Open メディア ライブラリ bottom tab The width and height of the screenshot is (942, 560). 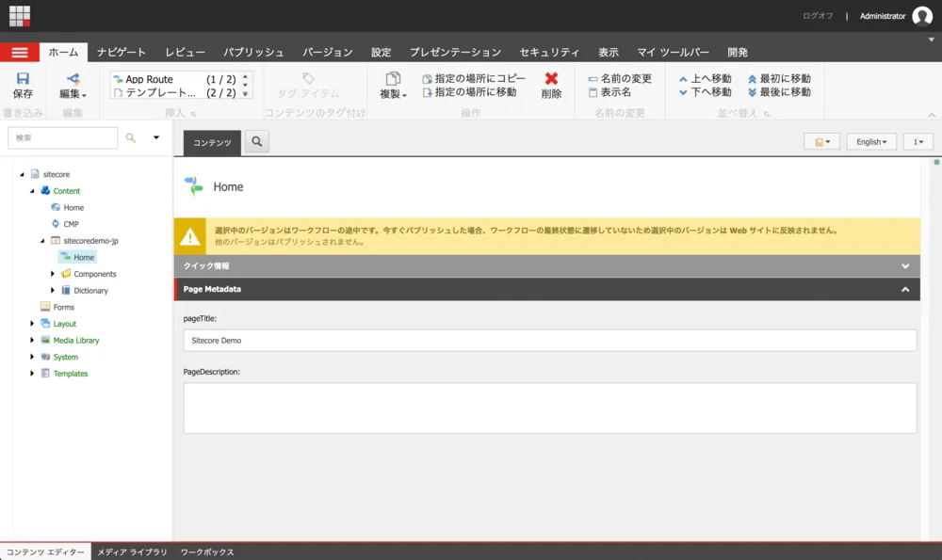click(132, 552)
